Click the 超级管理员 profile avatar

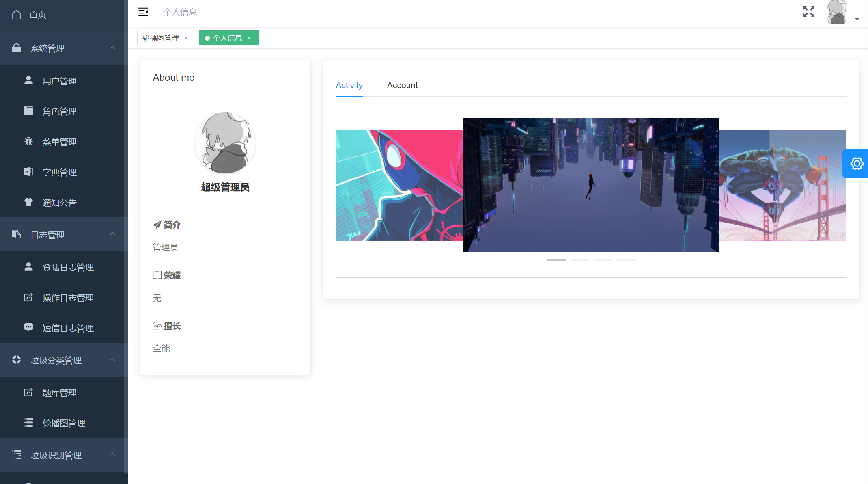click(x=225, y=143)
